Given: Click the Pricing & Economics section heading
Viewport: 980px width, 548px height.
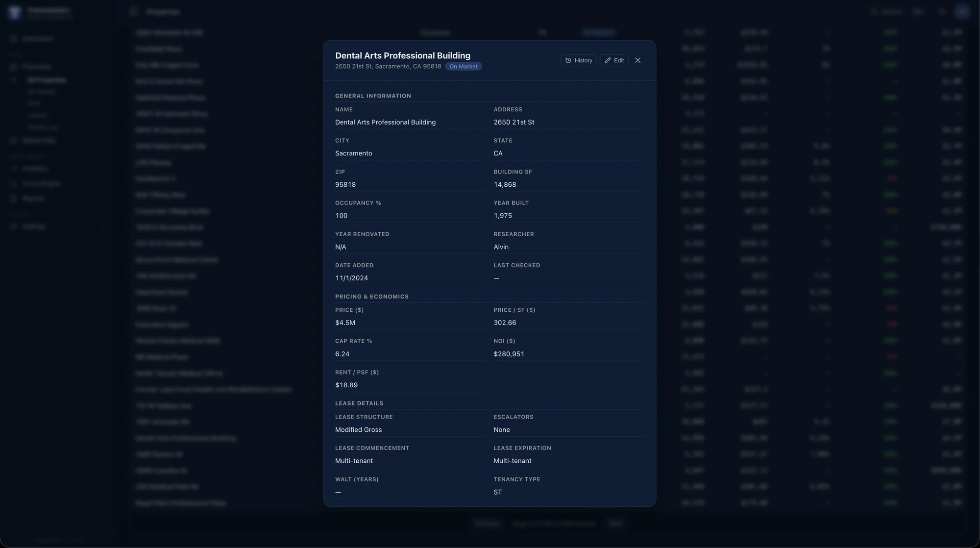Looking at the screenshot, I should point(371,297).
